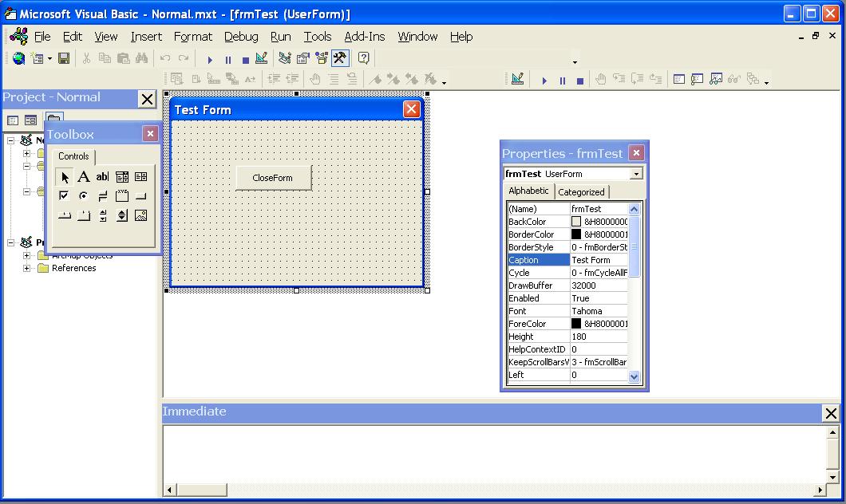Click the ForeColor black swatch
The image size is (846, 504).
pyautogui.click(x=576, y=324)
